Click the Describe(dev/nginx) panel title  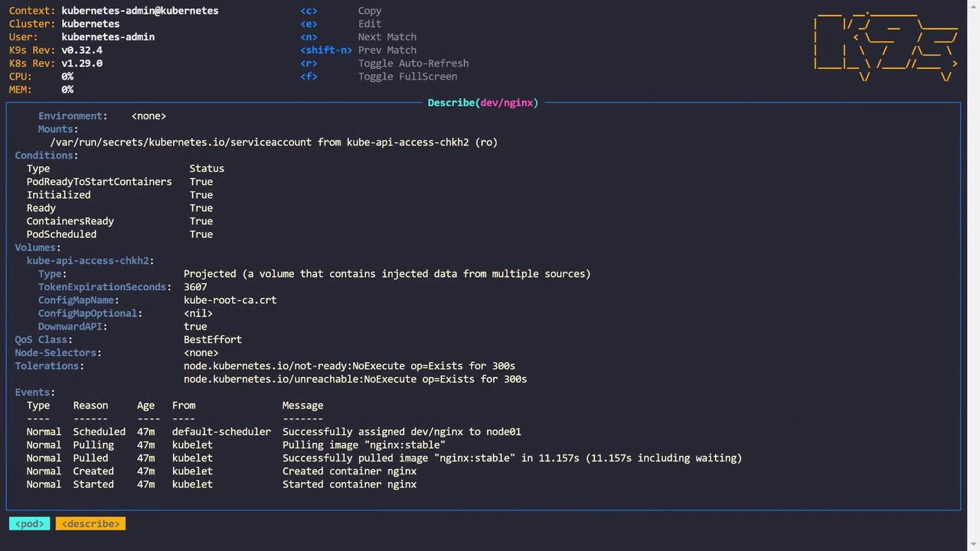(x=482, y=103)
